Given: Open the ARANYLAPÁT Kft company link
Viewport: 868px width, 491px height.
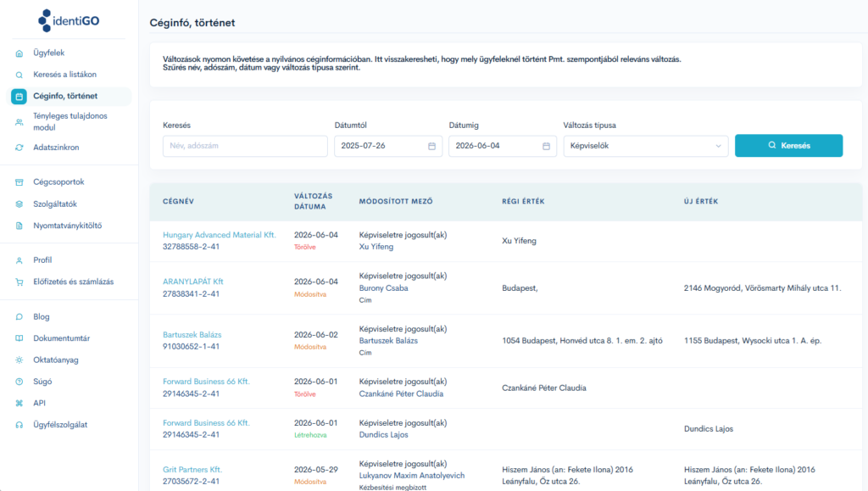Looking at the screenshot, I should click(x=193, y=282).
